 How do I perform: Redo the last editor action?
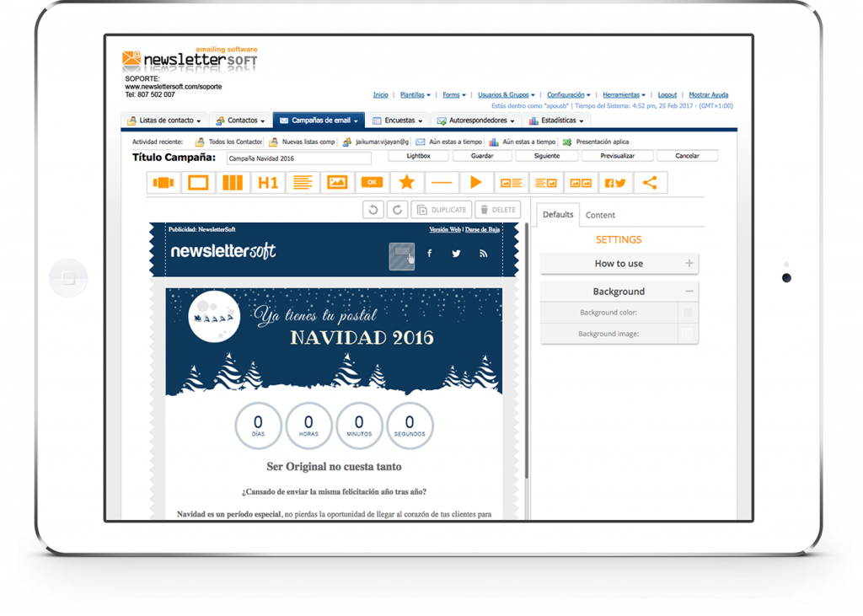click(x=398, y=210)
